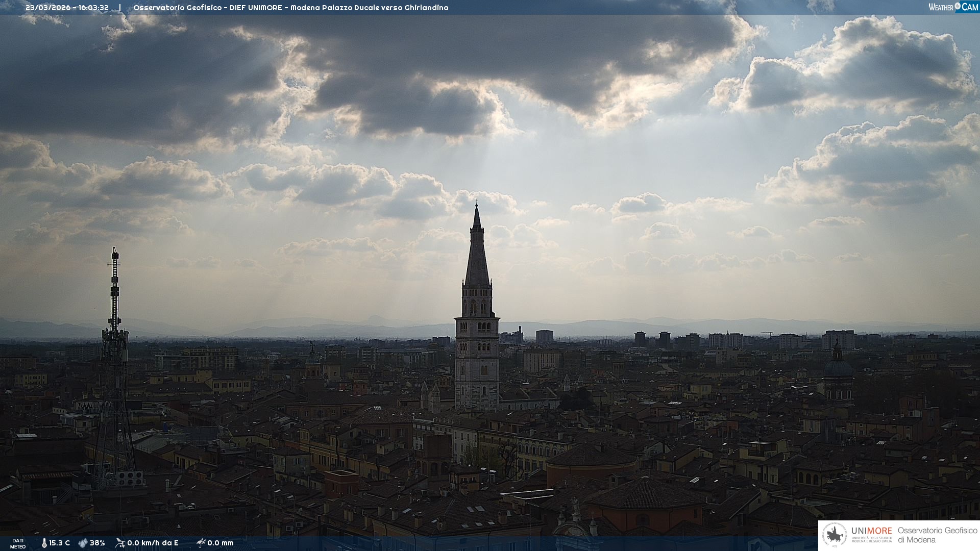The height and width of the screenshot is (551, 980).
Task: Click the UNIMORE horseman seal emblem
Action: (835, 536)
